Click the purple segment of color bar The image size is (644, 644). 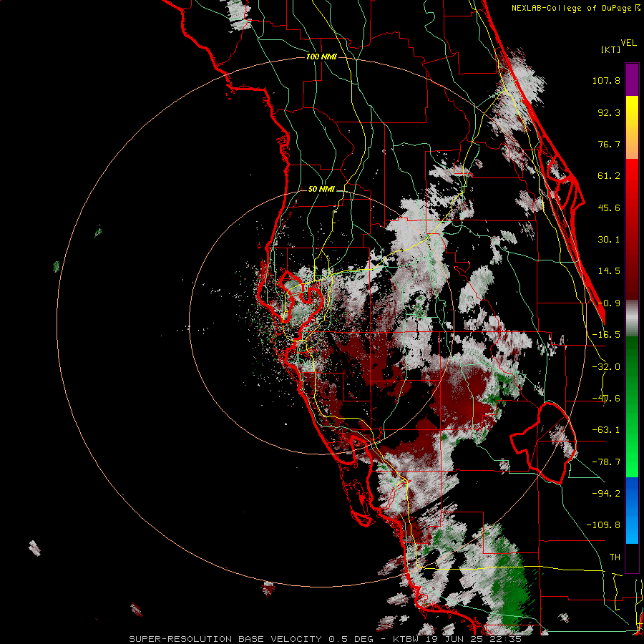tap(632, 79)
